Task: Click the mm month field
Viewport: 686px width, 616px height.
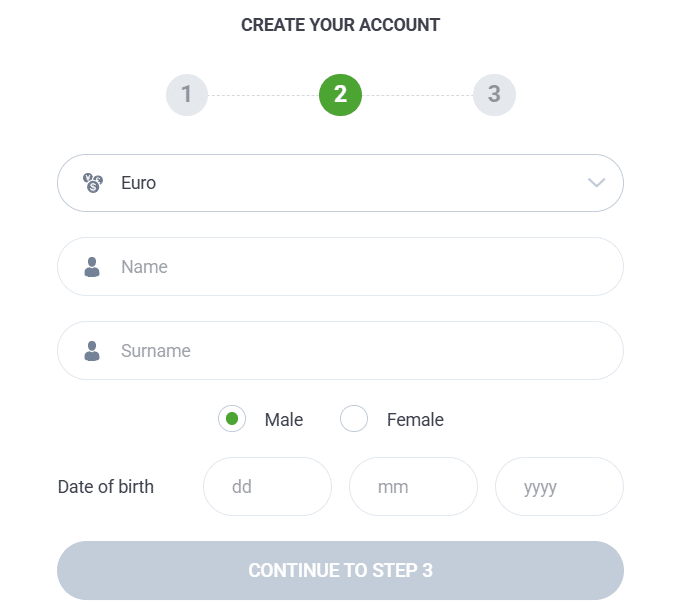Action: tap(413, 487)
